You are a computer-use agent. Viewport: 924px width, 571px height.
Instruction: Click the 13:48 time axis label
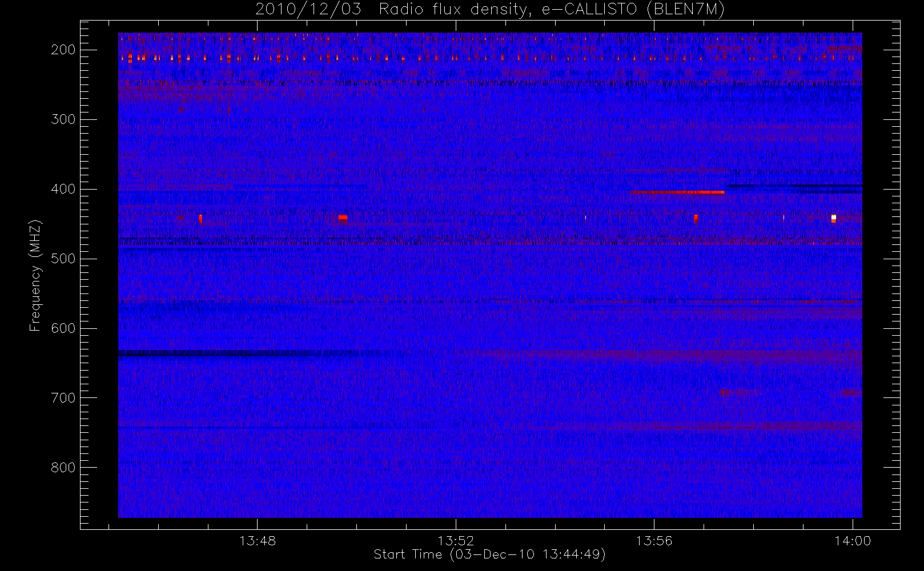(257, 540)
